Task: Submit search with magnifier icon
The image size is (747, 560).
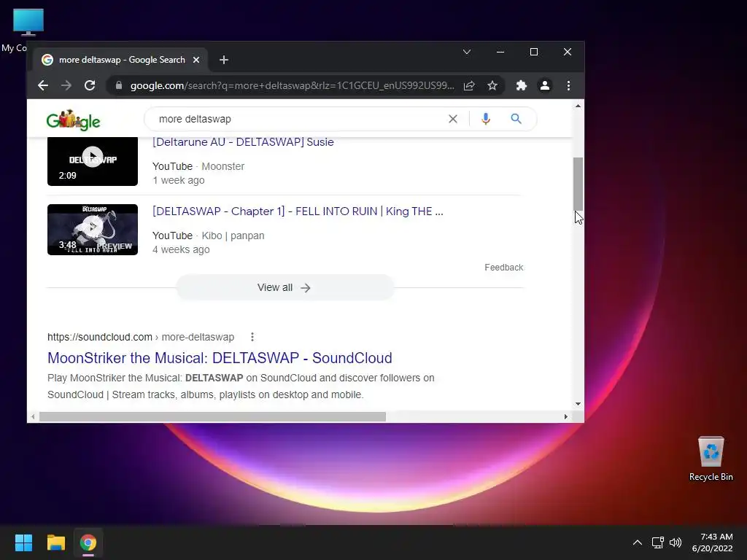Action: pos(516,119)
